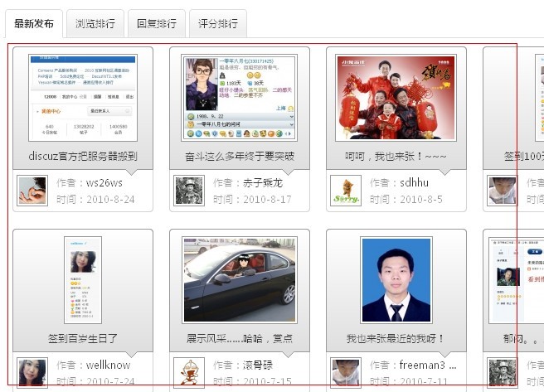Click the date 2010-8-17
Viewport: 544px width, 392px height.
point(267,199)
